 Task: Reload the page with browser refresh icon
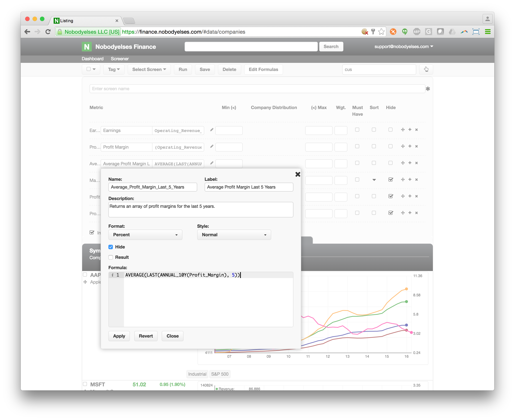point(48,32)
